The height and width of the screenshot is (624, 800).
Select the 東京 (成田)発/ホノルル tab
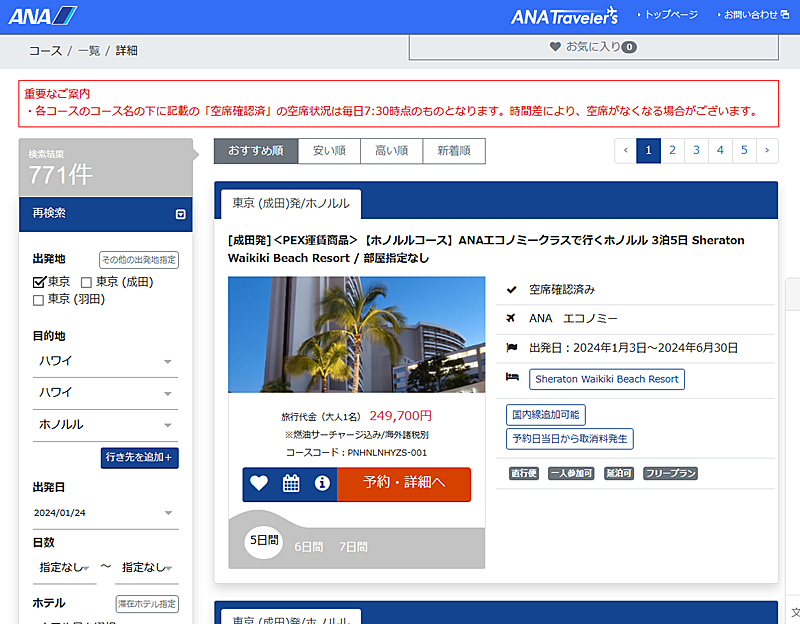291,204
